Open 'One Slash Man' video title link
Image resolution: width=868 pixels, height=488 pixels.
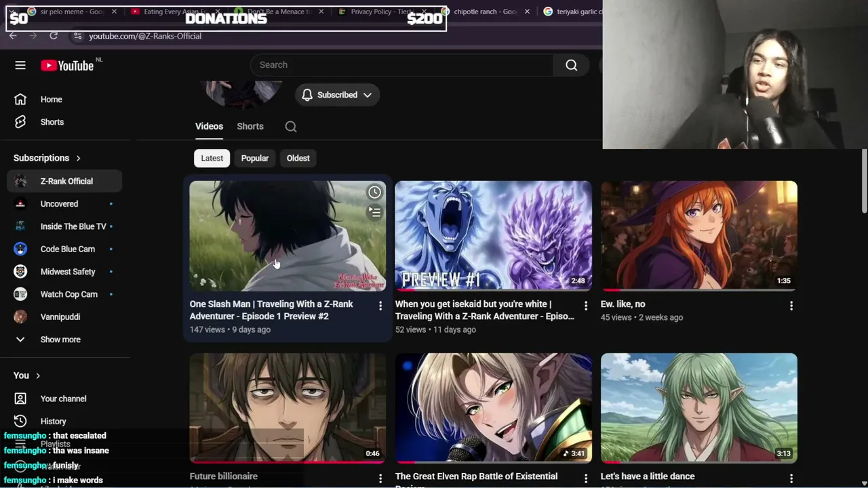coord(271,310)
